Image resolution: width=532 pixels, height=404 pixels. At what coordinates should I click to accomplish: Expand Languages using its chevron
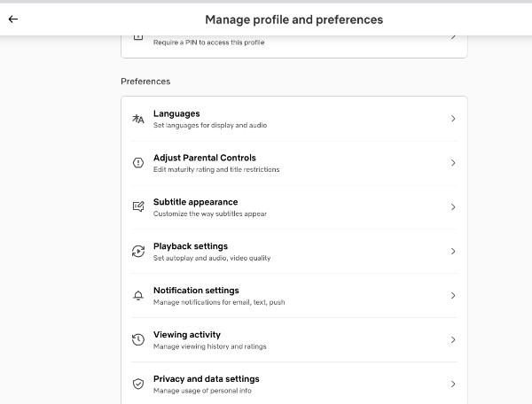[x=453, y=119]
